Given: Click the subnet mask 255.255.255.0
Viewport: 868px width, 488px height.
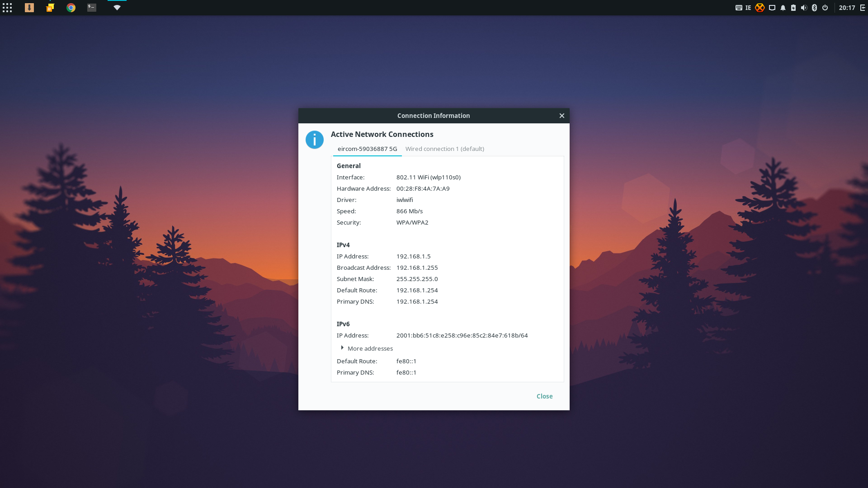Looking at the screenshot, I should pos(417,279).
